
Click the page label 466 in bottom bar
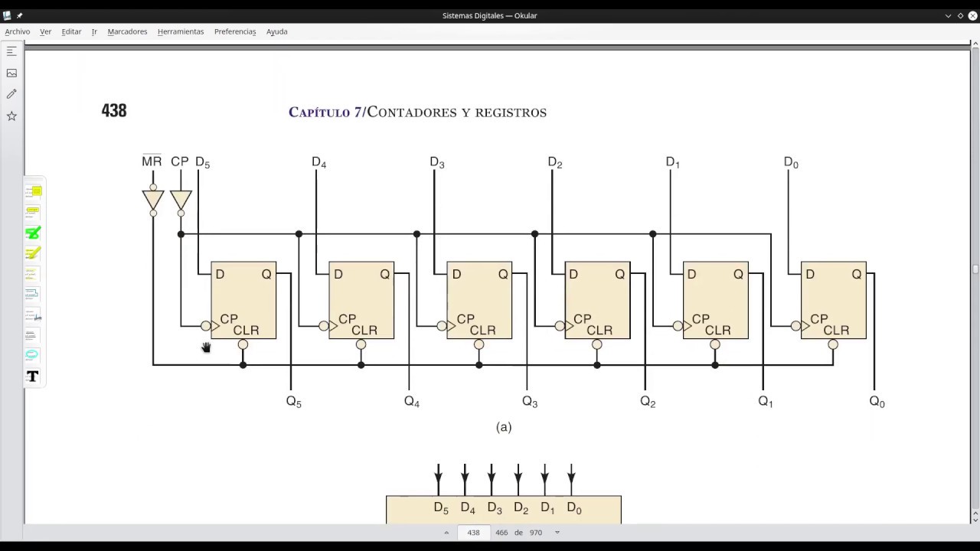(x=501, y=533)
